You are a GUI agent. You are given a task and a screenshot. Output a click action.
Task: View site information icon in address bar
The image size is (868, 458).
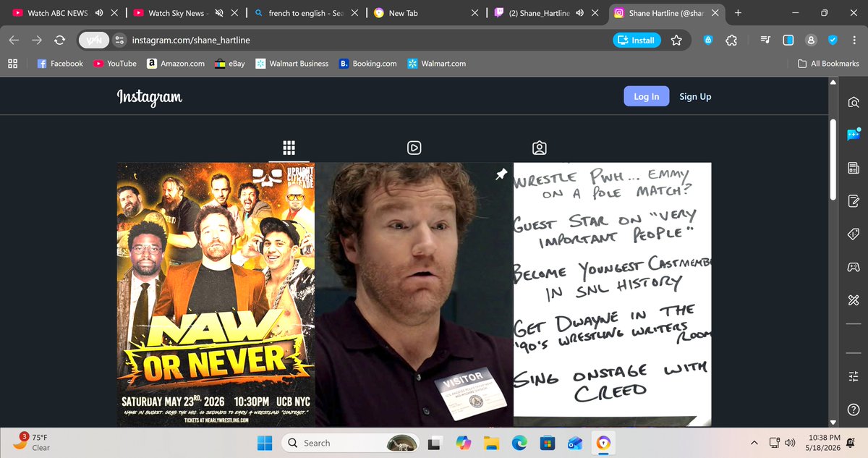click(x=119, y=41)
